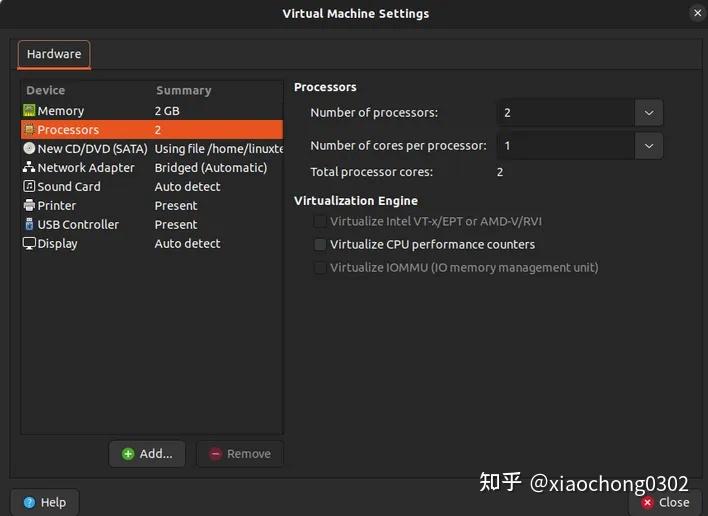
Task: Click the Network Adapter icon
Action: tap(29, 167)
